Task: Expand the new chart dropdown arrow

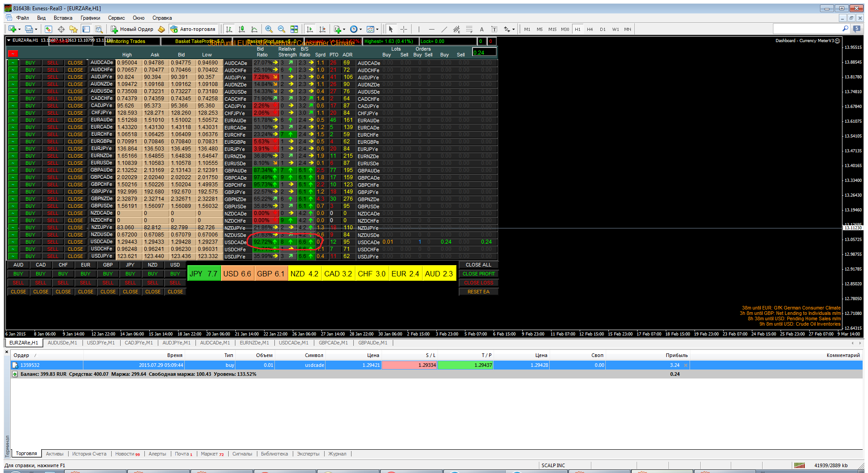Action: point(20,30)
